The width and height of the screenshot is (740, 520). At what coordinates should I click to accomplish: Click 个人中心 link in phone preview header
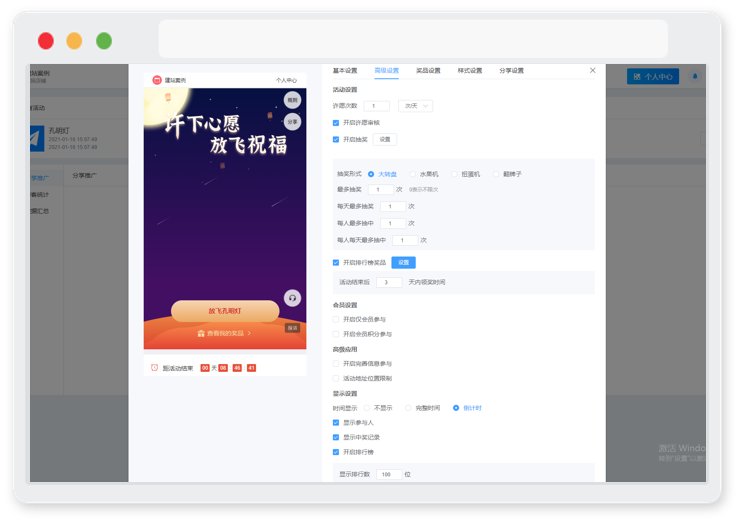pos(286,80)
